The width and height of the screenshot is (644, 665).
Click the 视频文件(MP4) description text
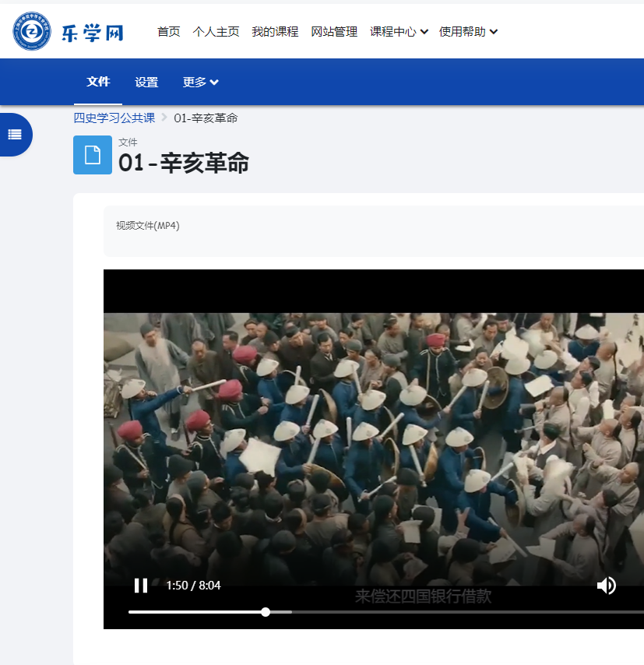148,225
